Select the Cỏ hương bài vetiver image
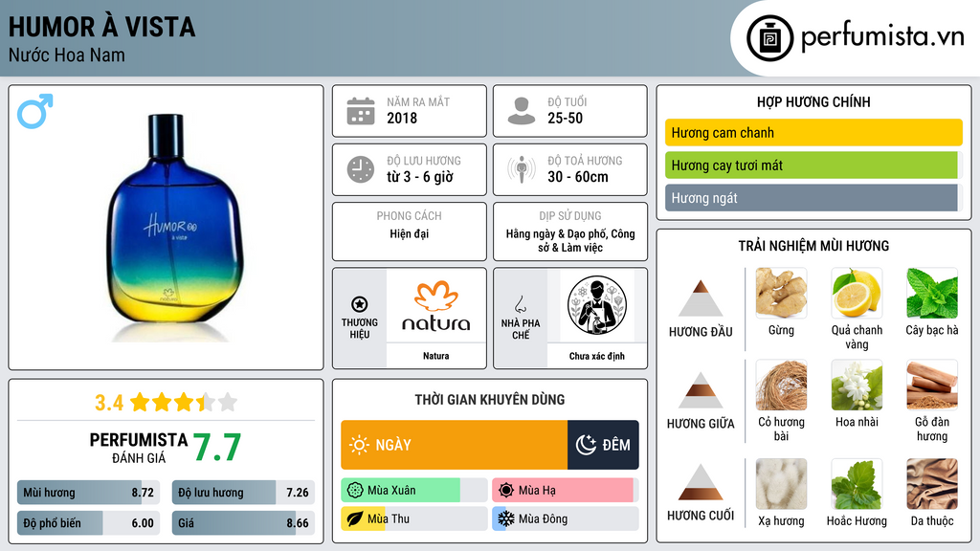 (781, 385)
